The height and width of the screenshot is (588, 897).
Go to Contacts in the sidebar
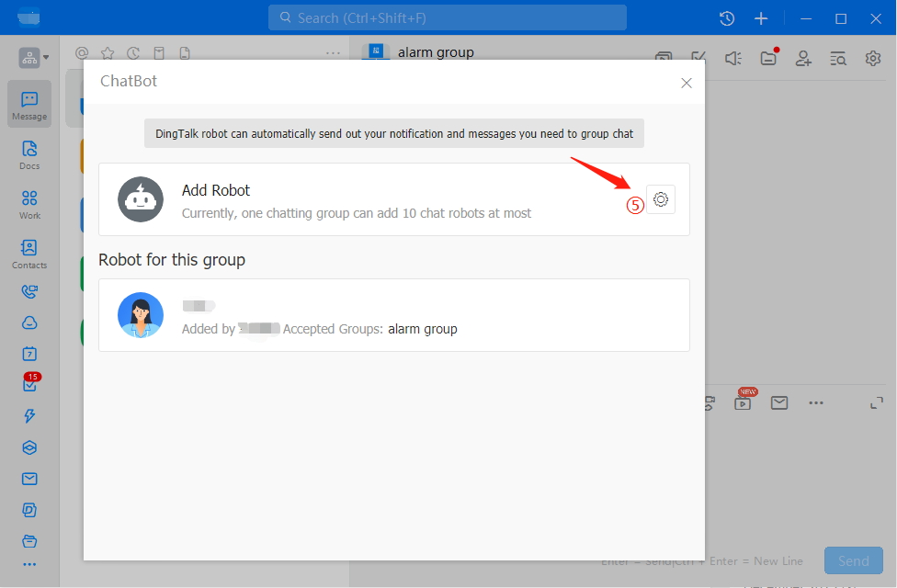point(29,254)
